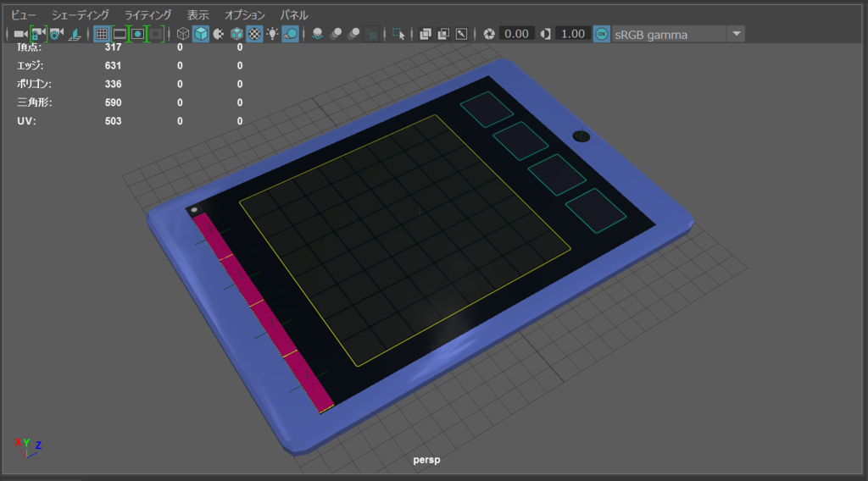Toggle Textured checkerboard display
This screenshot has height=481, width=868.
tap(254, 34)
